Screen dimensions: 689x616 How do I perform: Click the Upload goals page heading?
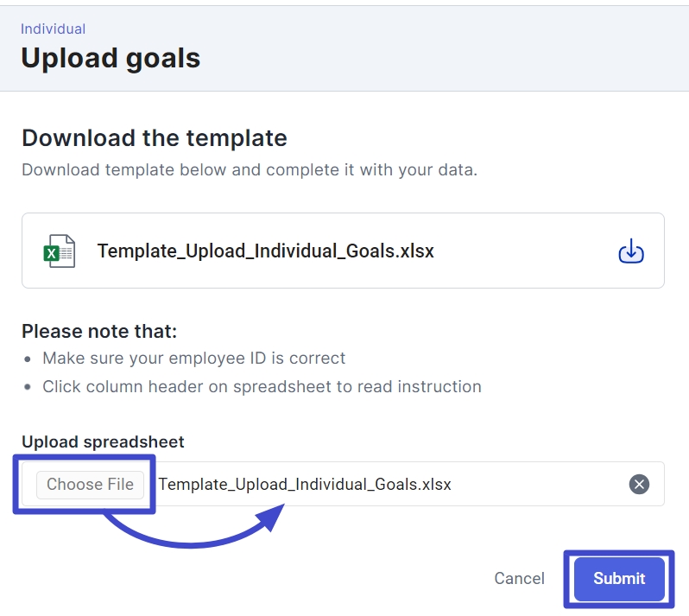(111, 58)
